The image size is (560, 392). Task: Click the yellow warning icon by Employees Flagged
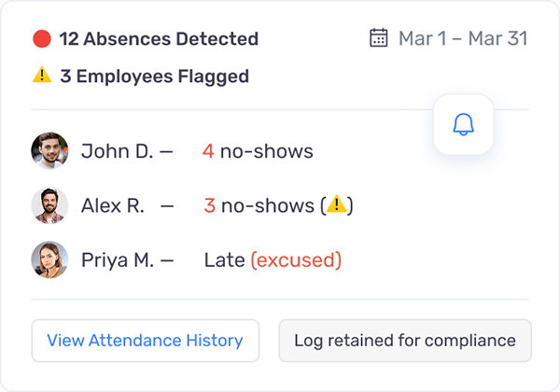(42, 75)
